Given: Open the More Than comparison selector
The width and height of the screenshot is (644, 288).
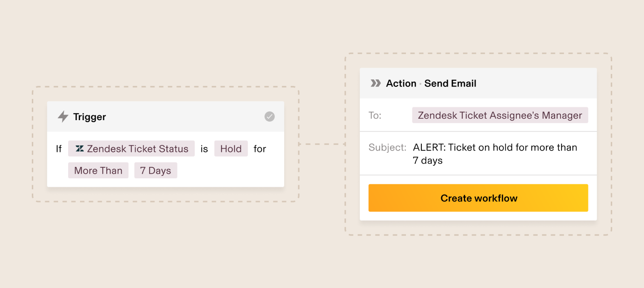Looking at the screenshot, I should (98, 170).
